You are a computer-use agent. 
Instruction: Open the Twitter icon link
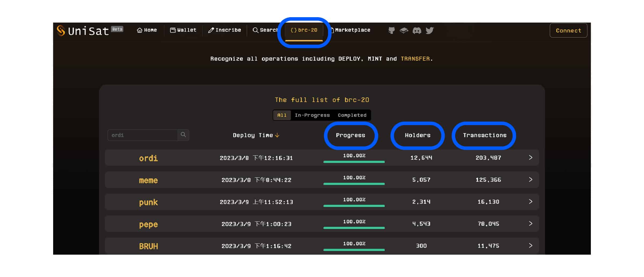430,30
